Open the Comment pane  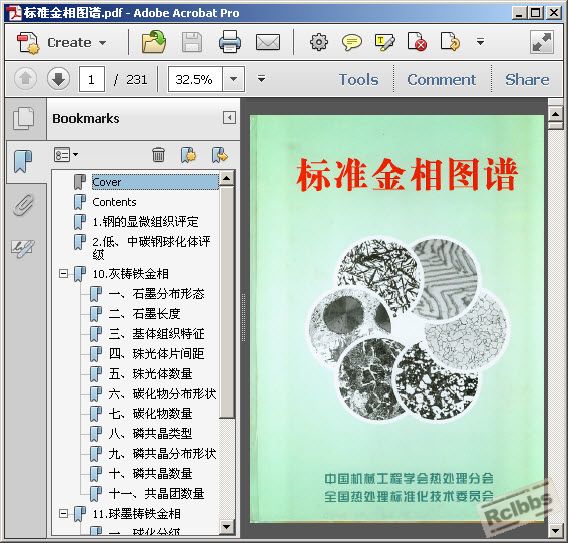coord(441,79)
